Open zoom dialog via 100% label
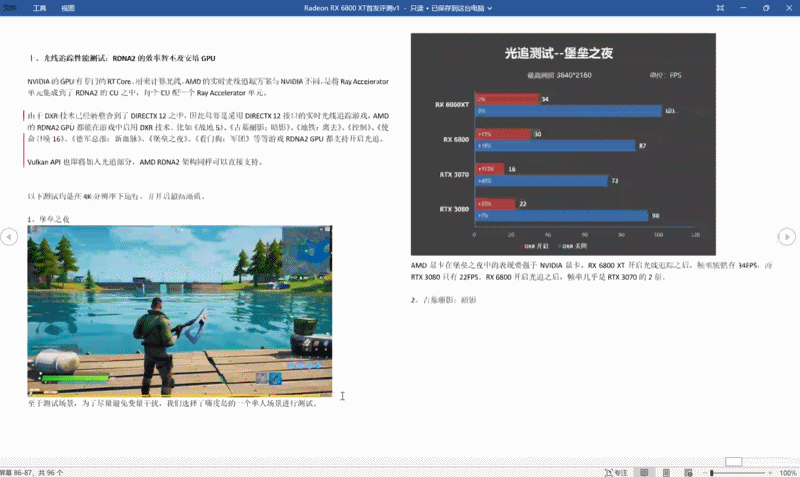The width and height of the screenshot is (800, 477). click(787, 473)
